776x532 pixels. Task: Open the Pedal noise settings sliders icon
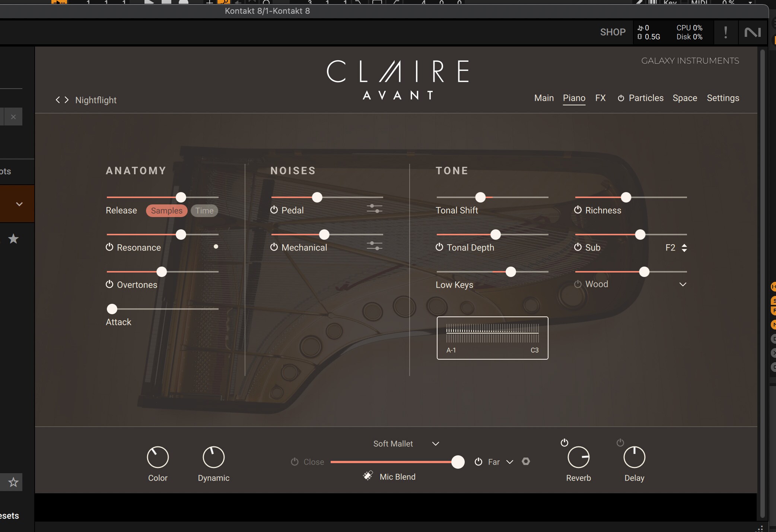[x=374, y=208]
